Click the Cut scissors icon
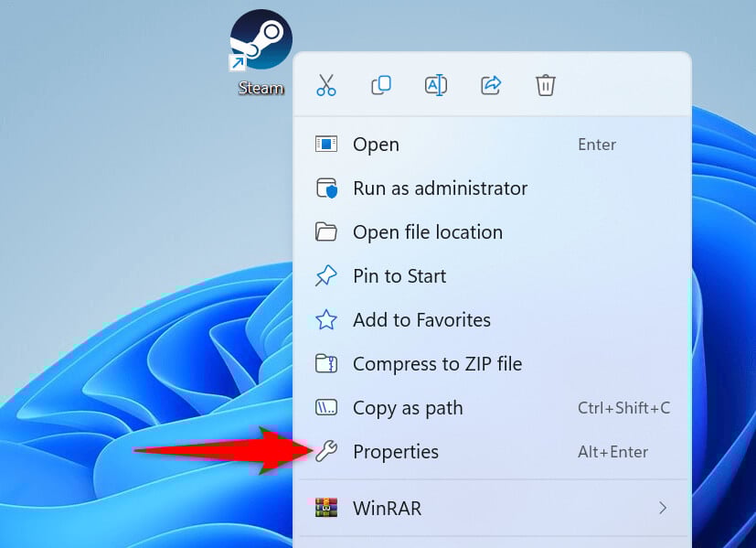Viewport: 756px width, 548px height. click(326, 85)
